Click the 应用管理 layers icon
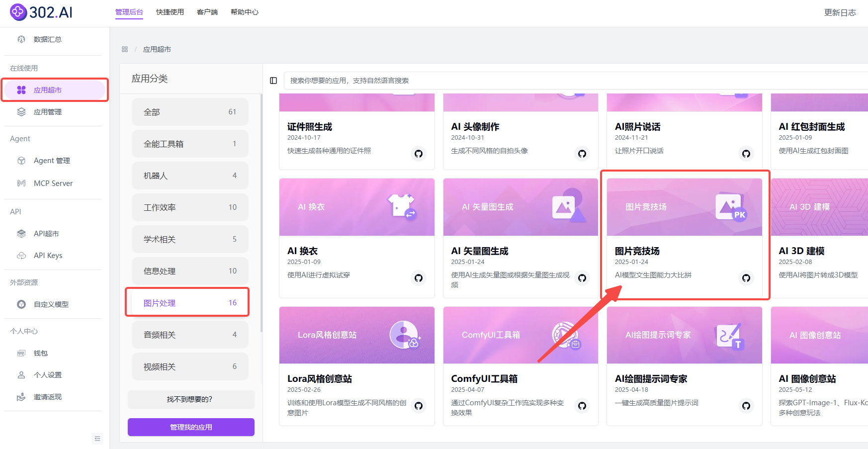Image resolution: width=868 pixels, height=449 pixels. pyautogui.click(x=21, y=112)
